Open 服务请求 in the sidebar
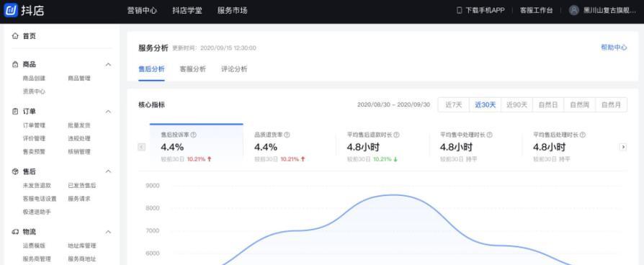This screenshot has width=644, height=265. pyautogui.click(x=79, y=199)
